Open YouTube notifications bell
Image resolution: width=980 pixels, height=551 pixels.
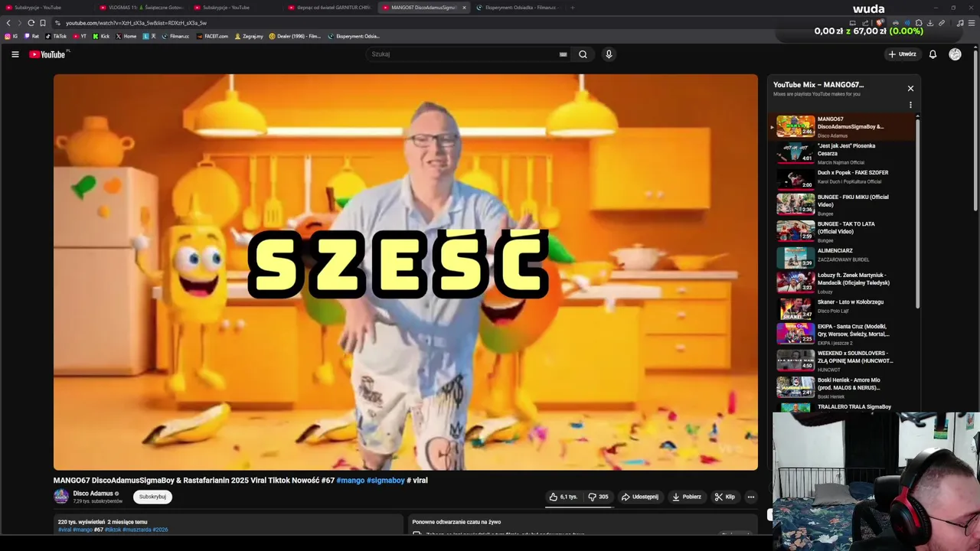[x=933, y=54]
